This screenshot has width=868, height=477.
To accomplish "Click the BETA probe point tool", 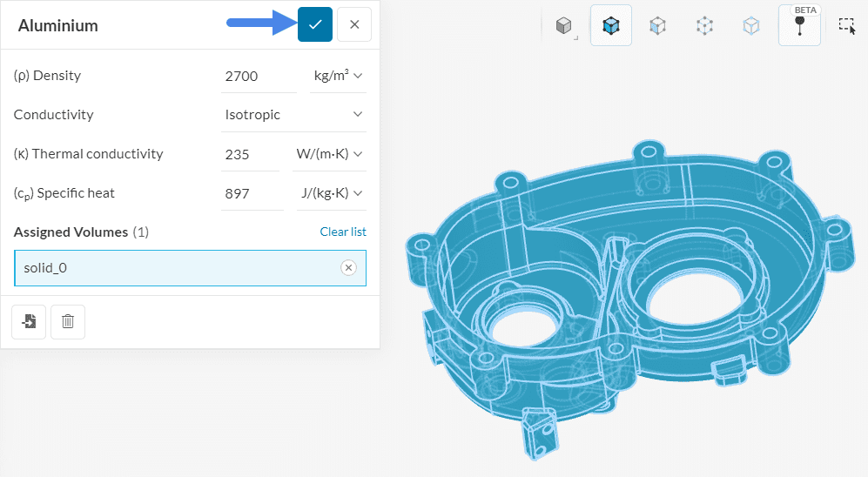I will 799,26.
